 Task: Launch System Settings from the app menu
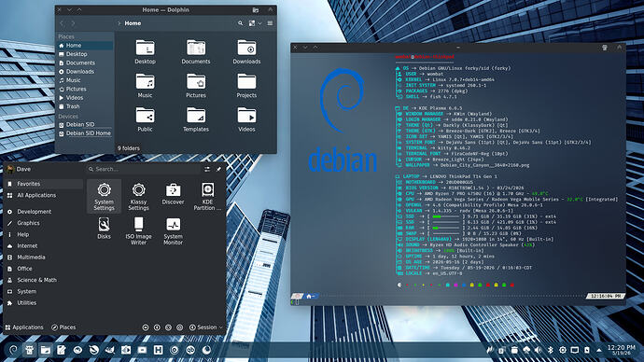(104, 197)
